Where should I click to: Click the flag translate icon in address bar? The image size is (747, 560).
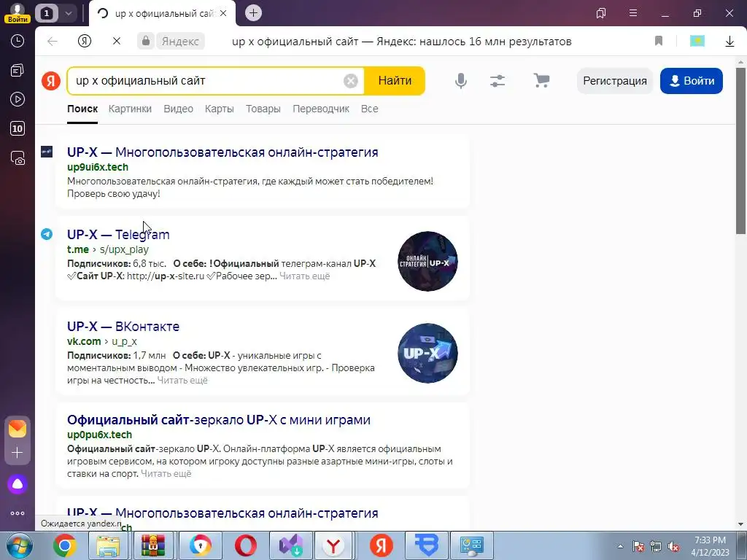tap(697, 42)
